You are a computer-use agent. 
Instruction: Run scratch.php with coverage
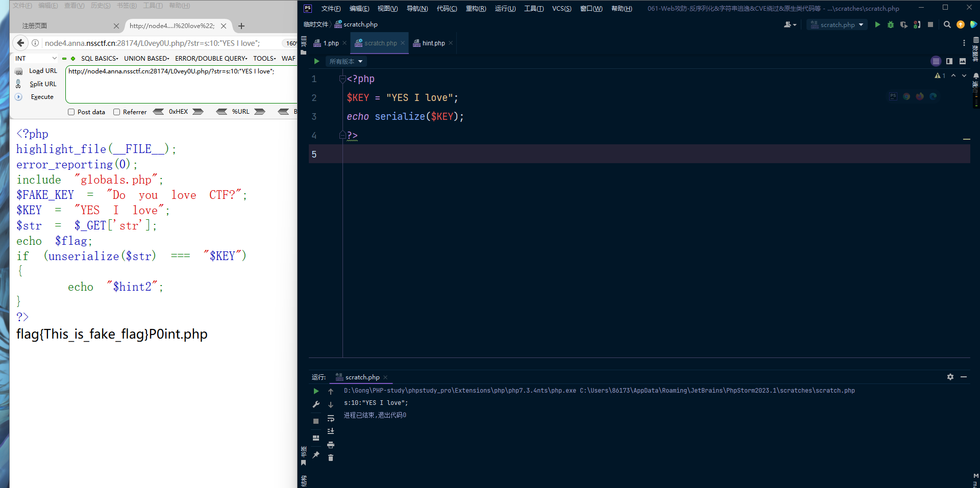tap(903, 24)
